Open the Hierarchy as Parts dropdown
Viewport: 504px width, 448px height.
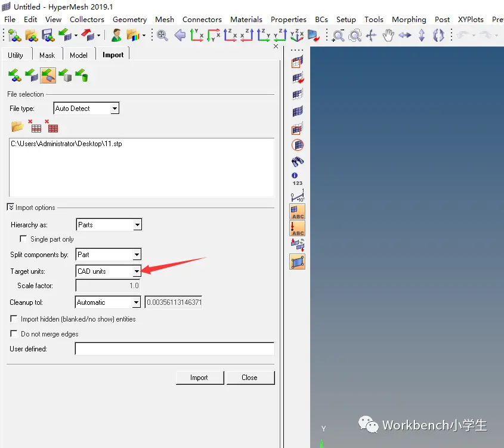[x=137, y=225]
